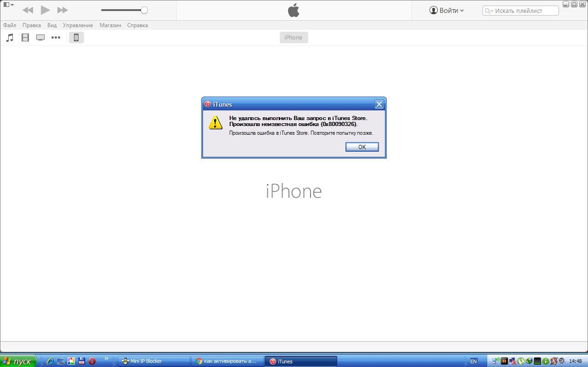Expand the Войти account dropdown

[447, 10]
